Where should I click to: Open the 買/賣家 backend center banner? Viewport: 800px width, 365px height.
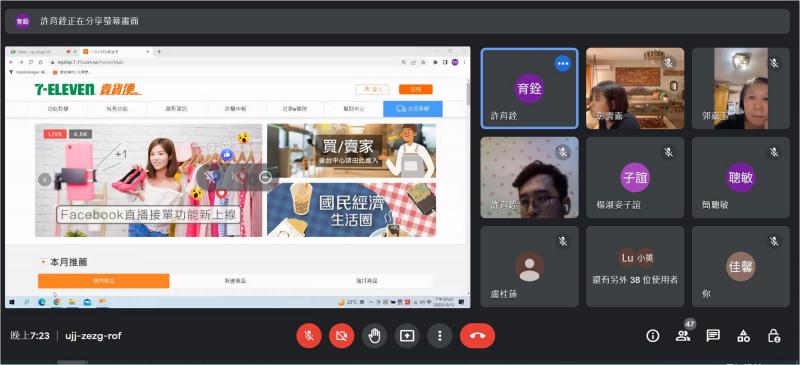[x=352, y=151]
